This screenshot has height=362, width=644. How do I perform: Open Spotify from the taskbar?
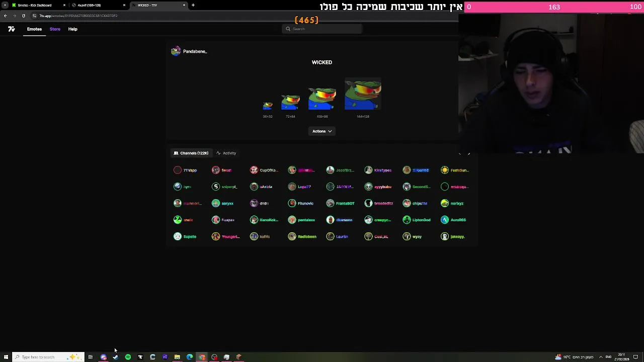point(128,357)
